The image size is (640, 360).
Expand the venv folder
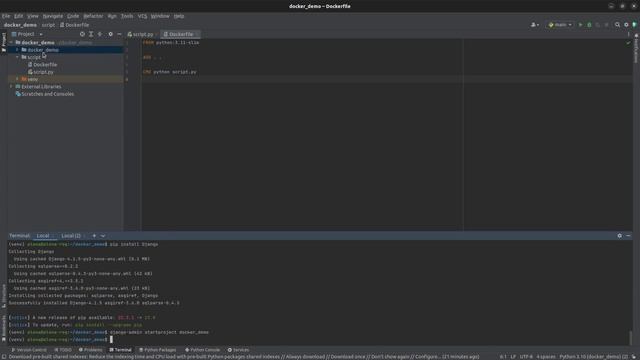click(18, 79)
